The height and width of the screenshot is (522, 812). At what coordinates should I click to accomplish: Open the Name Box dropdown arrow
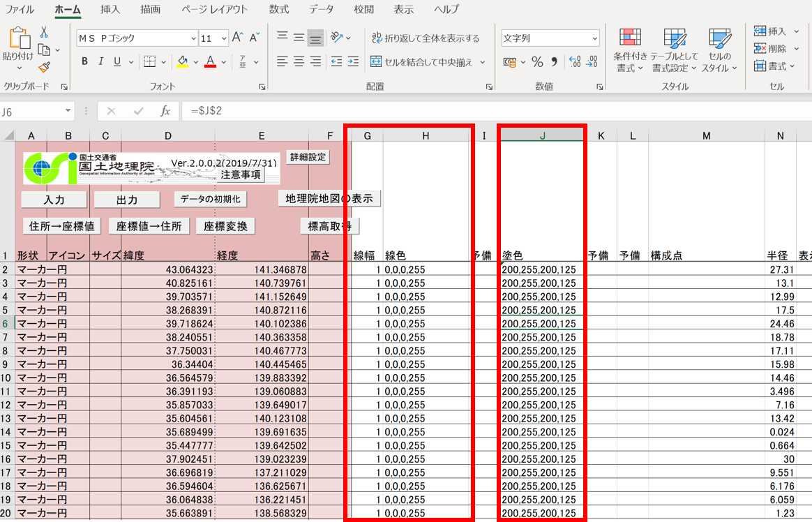(x=68, y=111)
